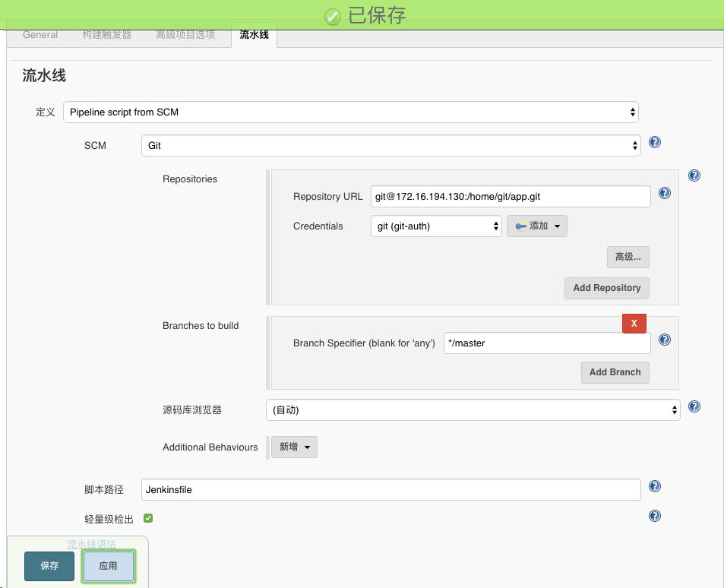
Task: Open the help icon next to SCM dropdown
Action: coord(654,142)
